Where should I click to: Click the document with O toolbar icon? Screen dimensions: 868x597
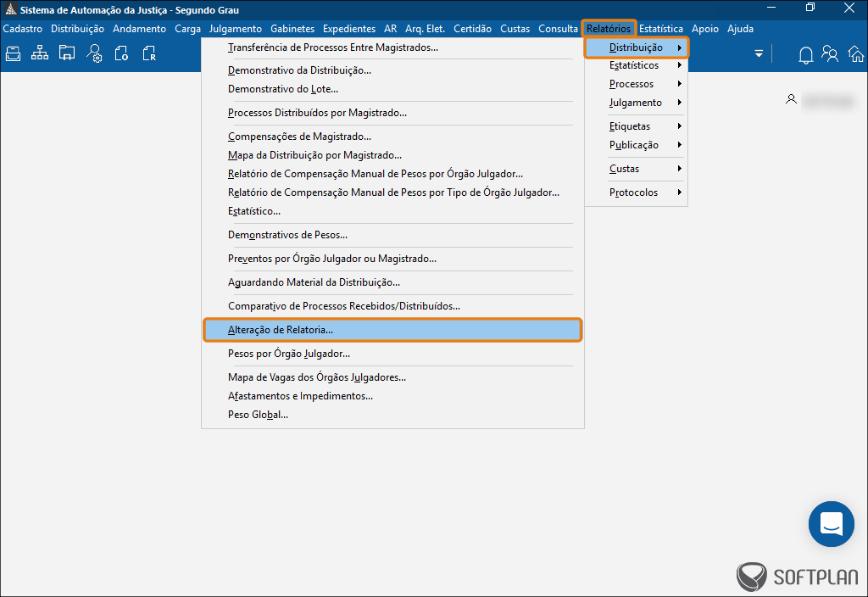click(x=121, y=53)
